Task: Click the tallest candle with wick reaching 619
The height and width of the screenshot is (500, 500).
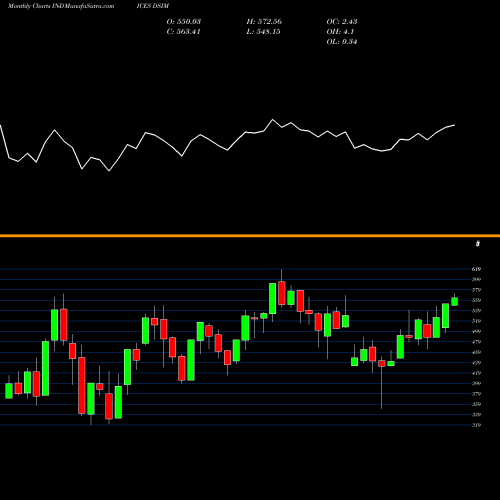Action: 282,293
